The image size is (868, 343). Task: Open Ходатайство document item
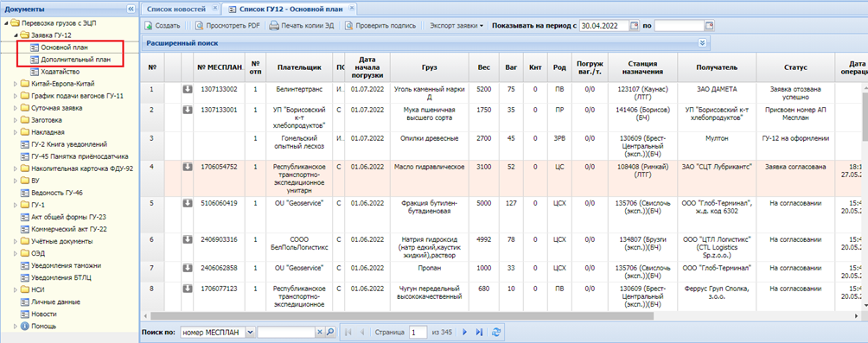61,72
